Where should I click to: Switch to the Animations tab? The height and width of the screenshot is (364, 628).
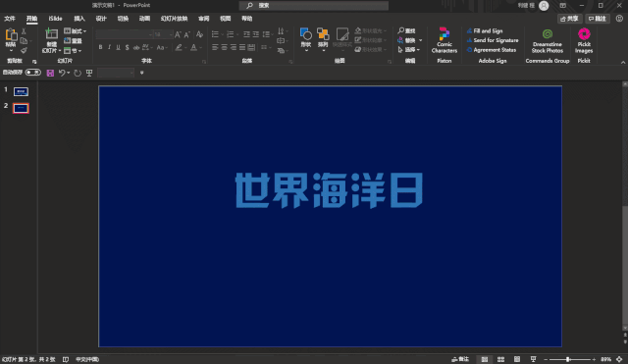tap(144, 19)
